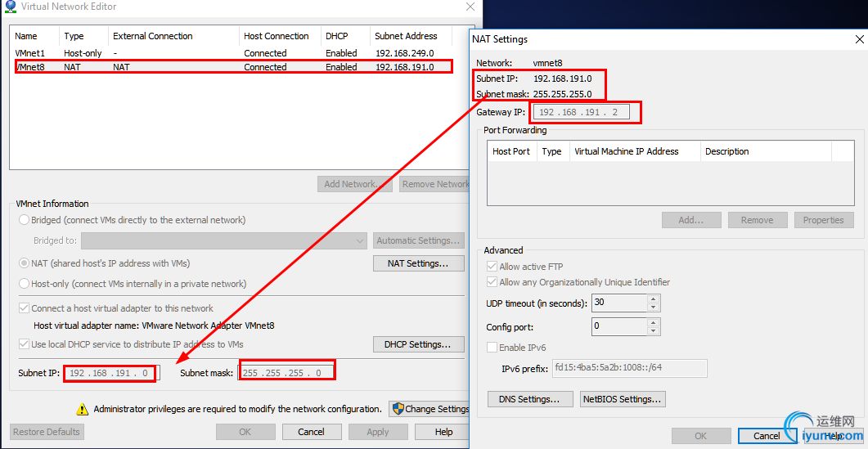This screenshot has height=449, width=868.
Task: Click Host Port column header
Action: point(512,151)
